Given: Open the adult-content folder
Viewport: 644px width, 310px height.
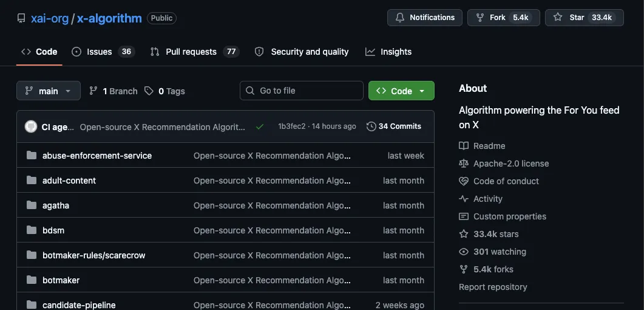Looking at the screenshot, I should point(69,181).
